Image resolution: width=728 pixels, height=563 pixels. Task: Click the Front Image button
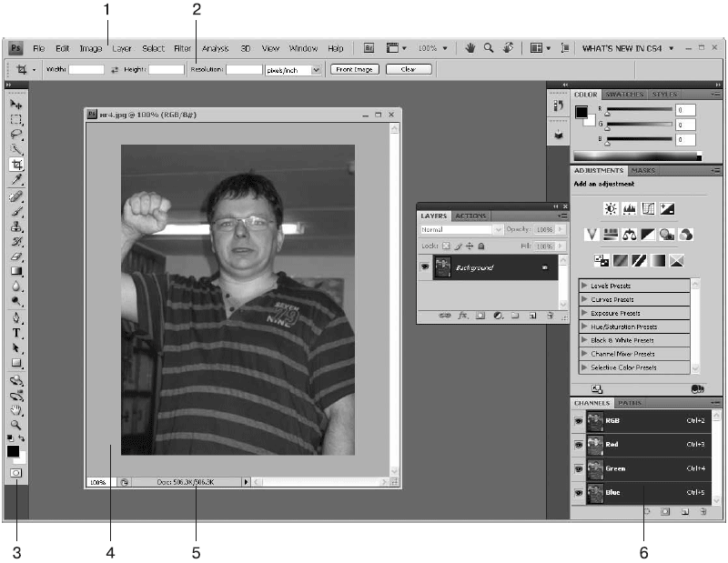(354, 69)
